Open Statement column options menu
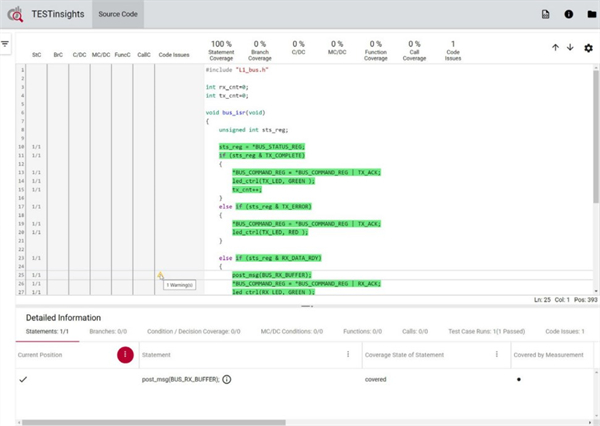This screenshot has height=426, width=600. click(347, 354)
